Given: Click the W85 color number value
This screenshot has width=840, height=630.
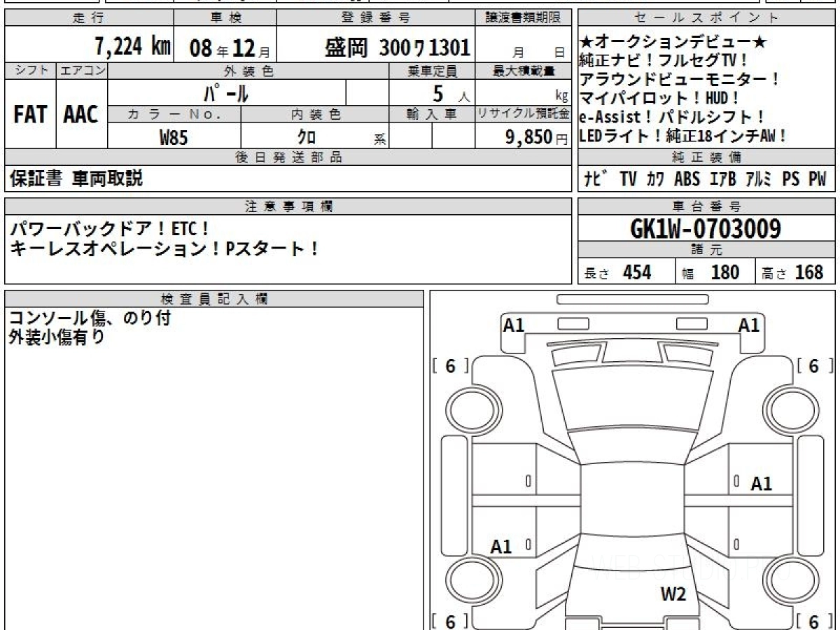Looking at the screenshot, I should pos(174,137).
